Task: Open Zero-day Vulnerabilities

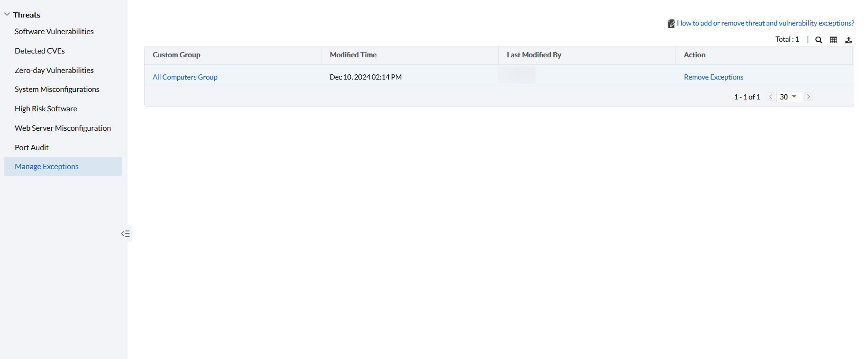Action: pos(54,70)
